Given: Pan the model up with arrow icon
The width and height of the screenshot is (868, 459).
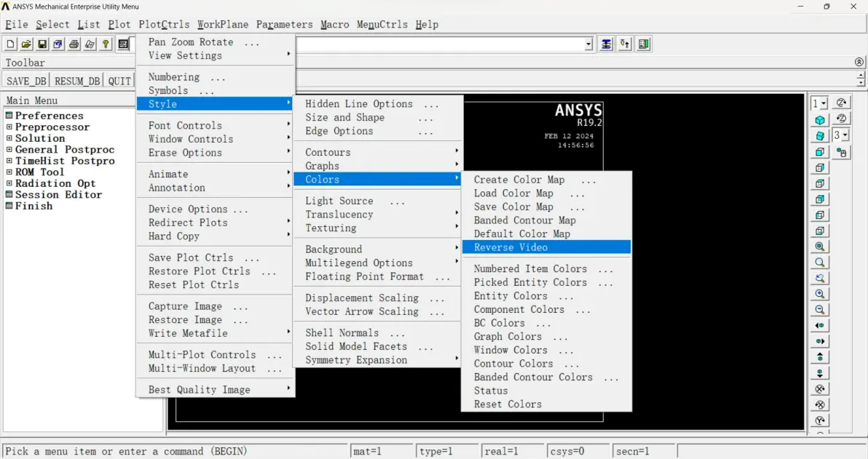Looking at the screenshot, I should (x=820, y=357).
